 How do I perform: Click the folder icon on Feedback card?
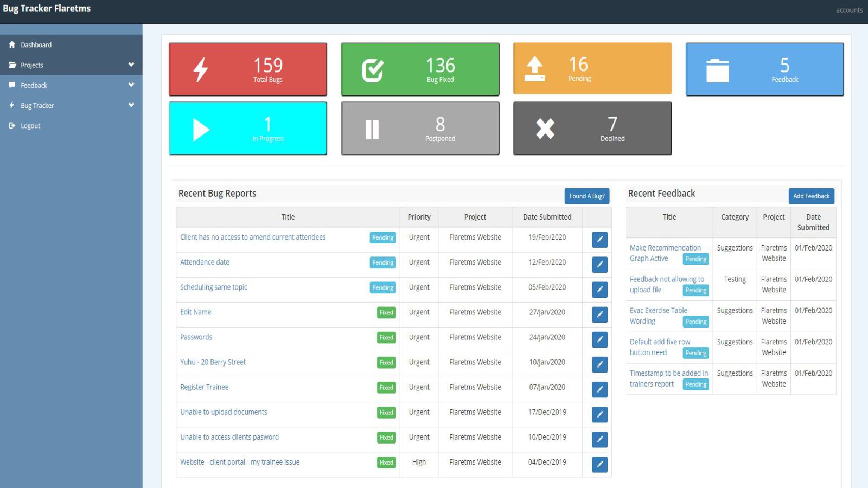[717, 70]
